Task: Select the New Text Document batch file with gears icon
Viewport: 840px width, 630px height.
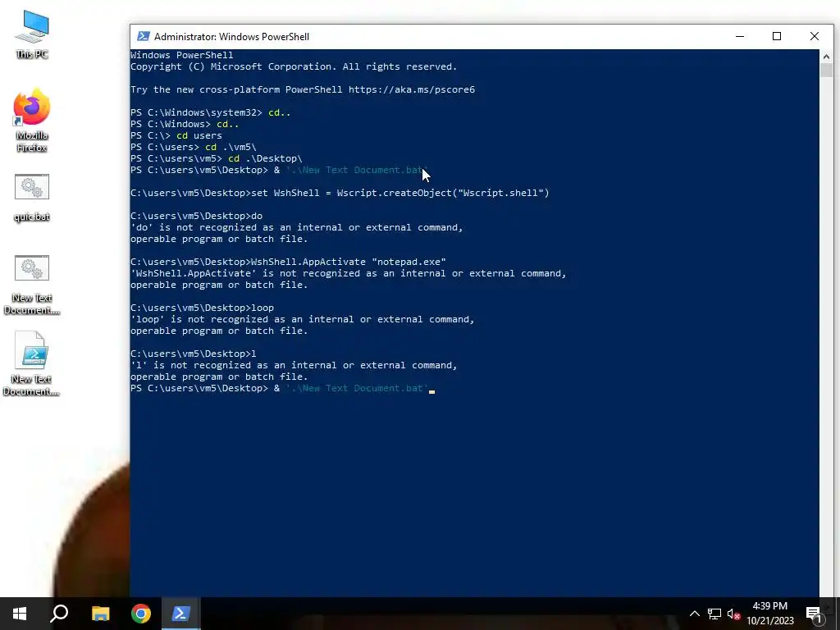Action: (32, 285)
